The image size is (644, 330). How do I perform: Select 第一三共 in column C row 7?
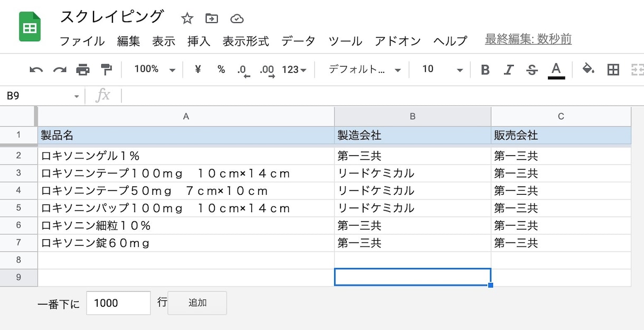561,243
